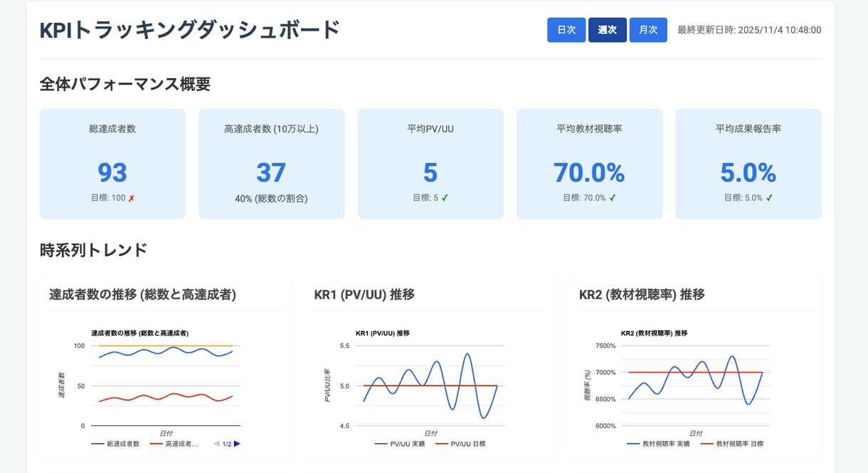Toggle the 教材視聴率 実績 legend entry
This screenshot has width=868, height=473.
coord(658,444)
